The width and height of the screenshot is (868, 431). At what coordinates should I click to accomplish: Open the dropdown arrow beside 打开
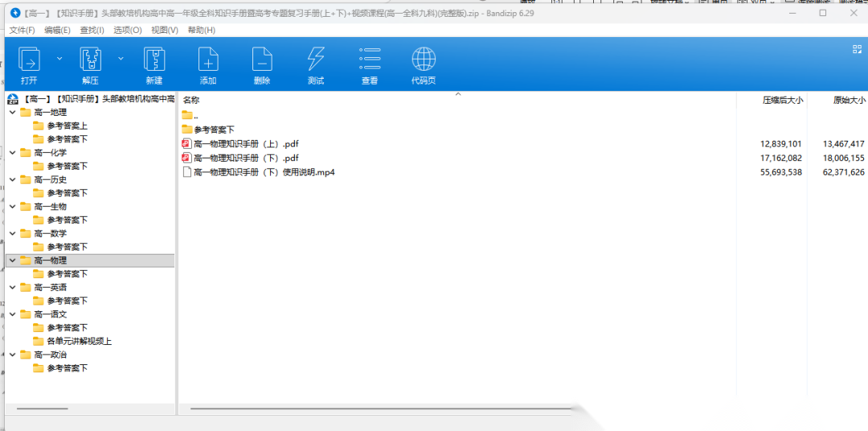click(59, 58)
